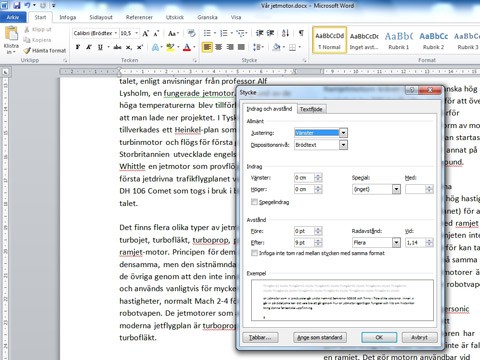Apply superscript formatting

140,47
